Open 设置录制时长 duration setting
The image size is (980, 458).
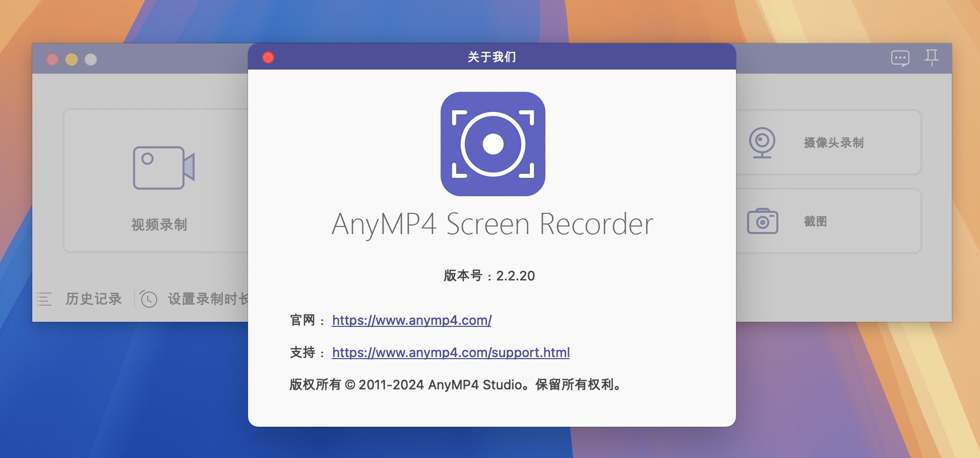tap(208, 299)
